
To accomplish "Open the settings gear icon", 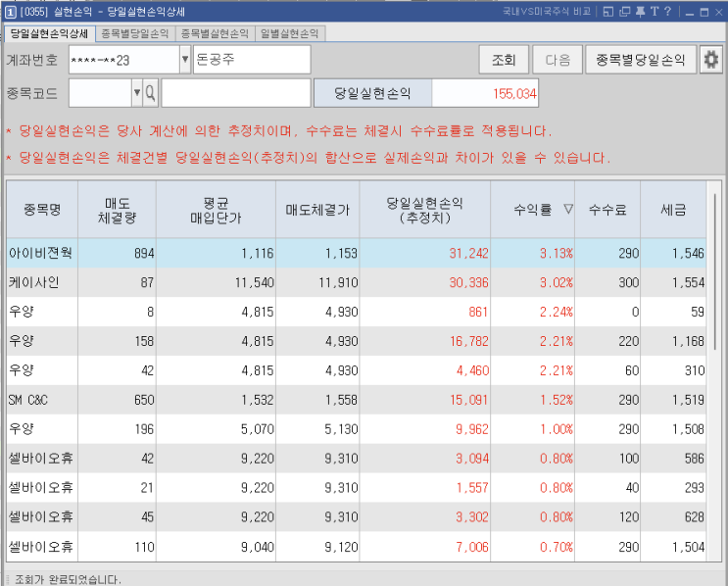I will pos(711,60).
